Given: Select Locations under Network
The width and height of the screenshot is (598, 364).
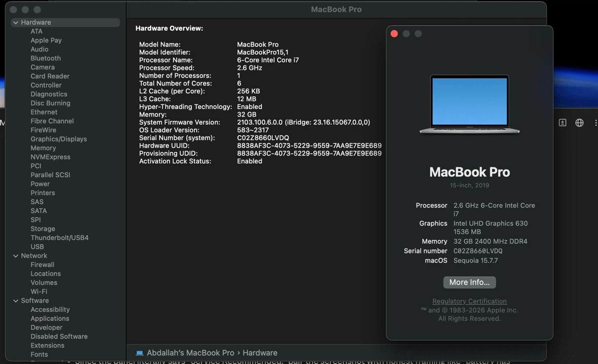Looking at the screenshot, I should pyautogui.click(x=46, y=274).
